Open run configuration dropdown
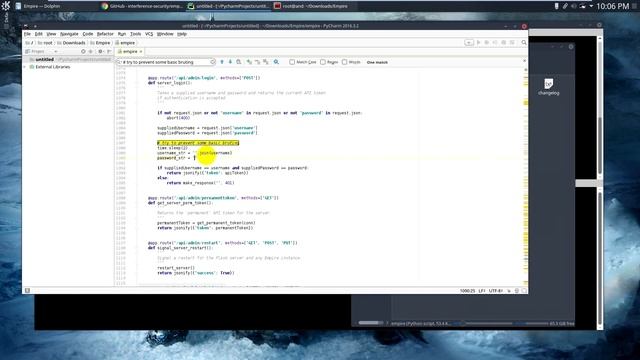 click(469, 42)
